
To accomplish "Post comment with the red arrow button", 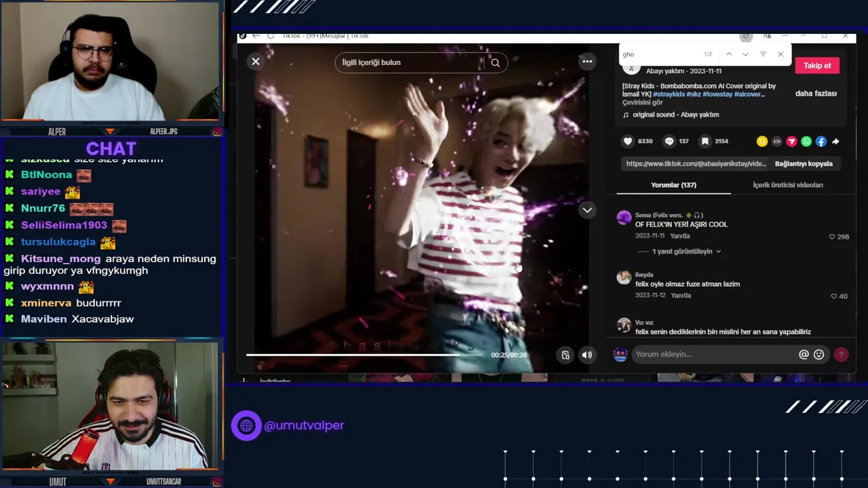I will (841, 354).
